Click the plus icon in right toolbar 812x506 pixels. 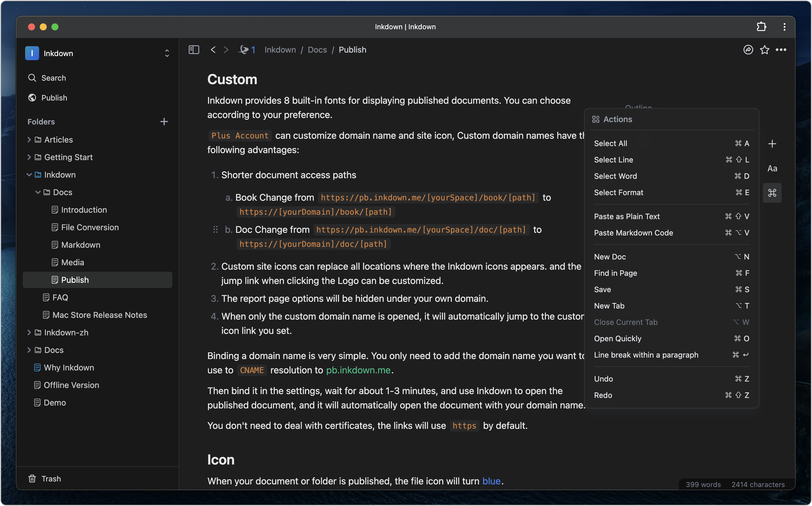(x=772, y=143)
